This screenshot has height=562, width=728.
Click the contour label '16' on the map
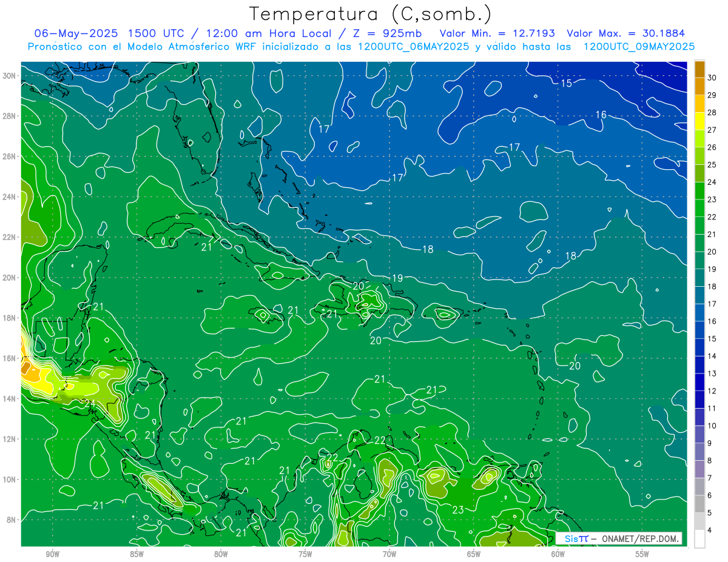tap(601, 115)
